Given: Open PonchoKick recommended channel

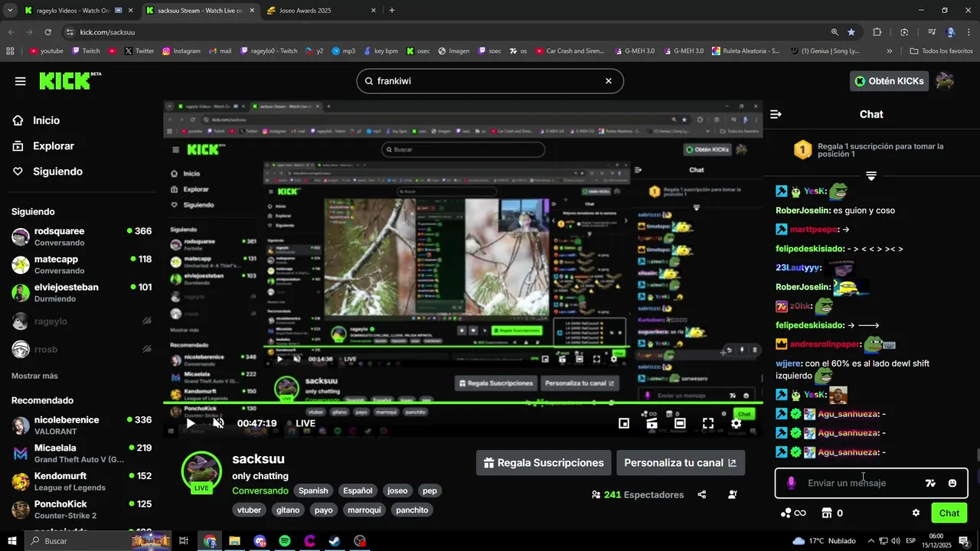Looking at the screenshot, I should (x=81, y=510).
